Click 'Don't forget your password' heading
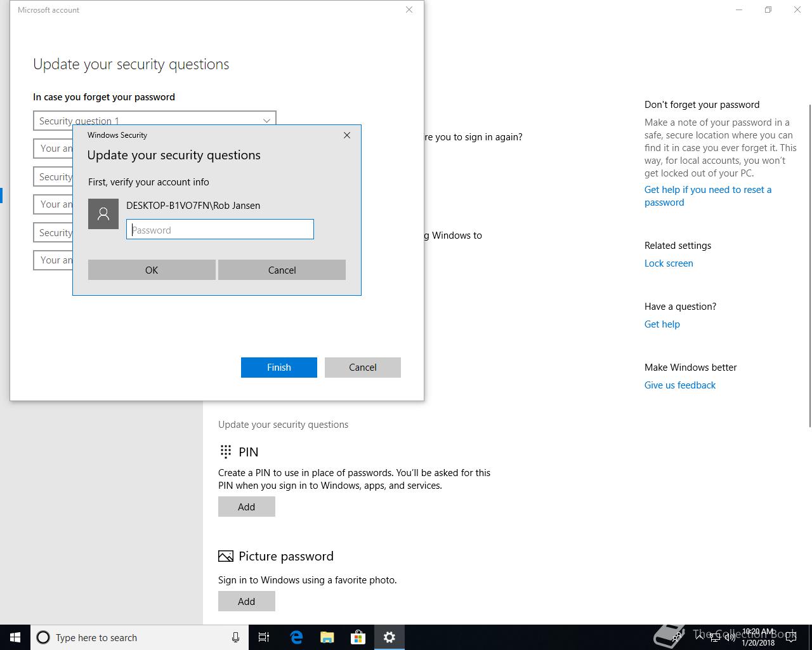 point(702,105)
